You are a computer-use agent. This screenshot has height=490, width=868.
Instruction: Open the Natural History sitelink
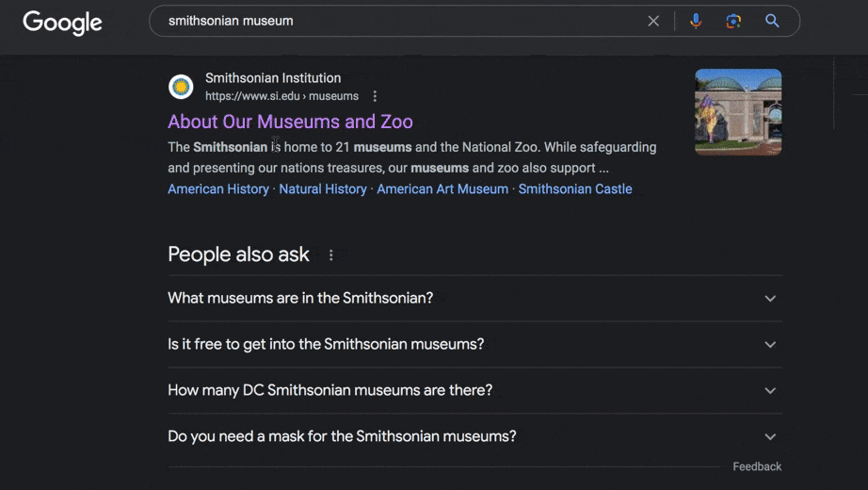(323, 189)
